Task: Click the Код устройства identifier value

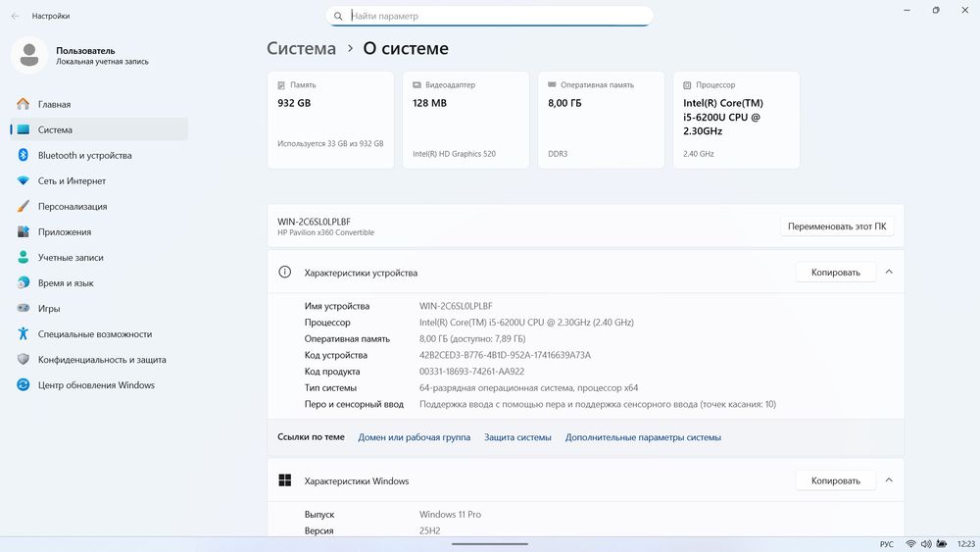Action: 505,355
